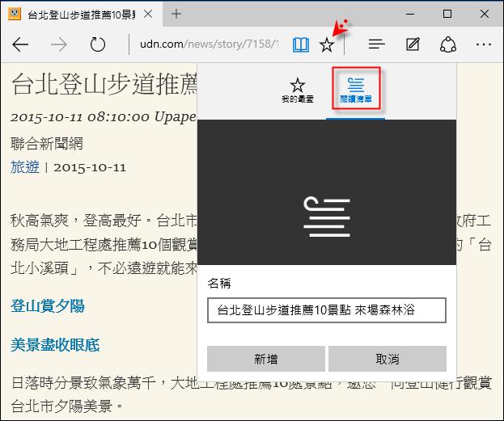Select the 台北登山步道推薦10景 browser tab
The image size is (504, 421).
click(x=82, y=14)
